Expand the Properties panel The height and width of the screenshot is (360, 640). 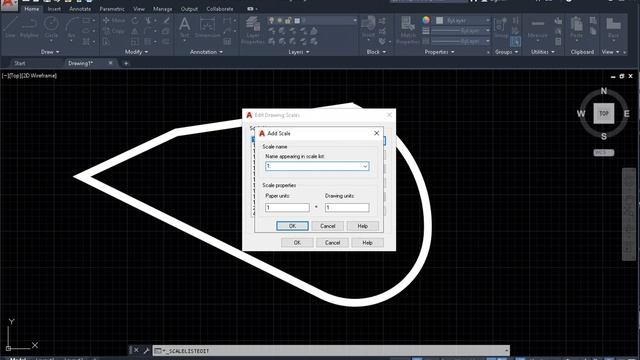point(439,52)
